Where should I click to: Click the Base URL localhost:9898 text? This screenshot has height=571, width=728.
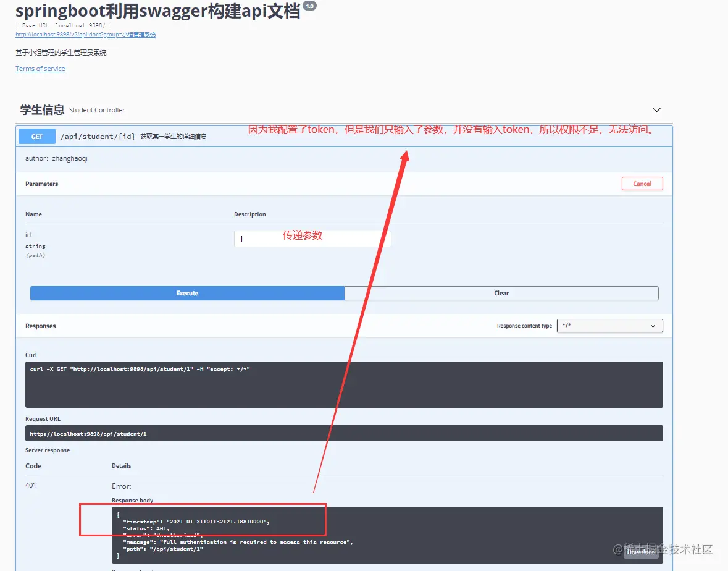coord(64,25)
